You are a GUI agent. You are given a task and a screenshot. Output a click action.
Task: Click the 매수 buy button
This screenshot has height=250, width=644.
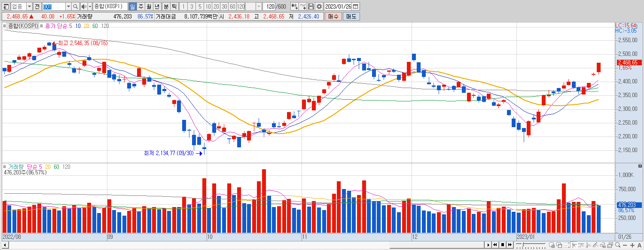click(333, 16)
